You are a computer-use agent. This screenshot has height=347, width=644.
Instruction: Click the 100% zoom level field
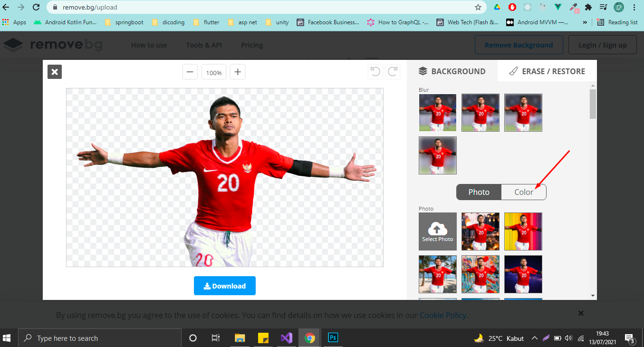214,72
